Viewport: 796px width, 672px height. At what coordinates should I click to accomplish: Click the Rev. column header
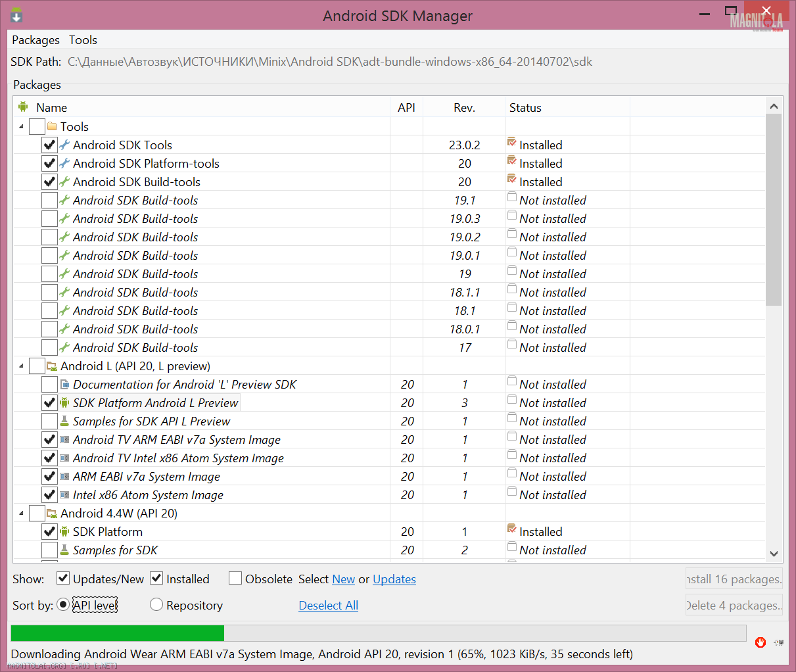[x=464, y=107]
